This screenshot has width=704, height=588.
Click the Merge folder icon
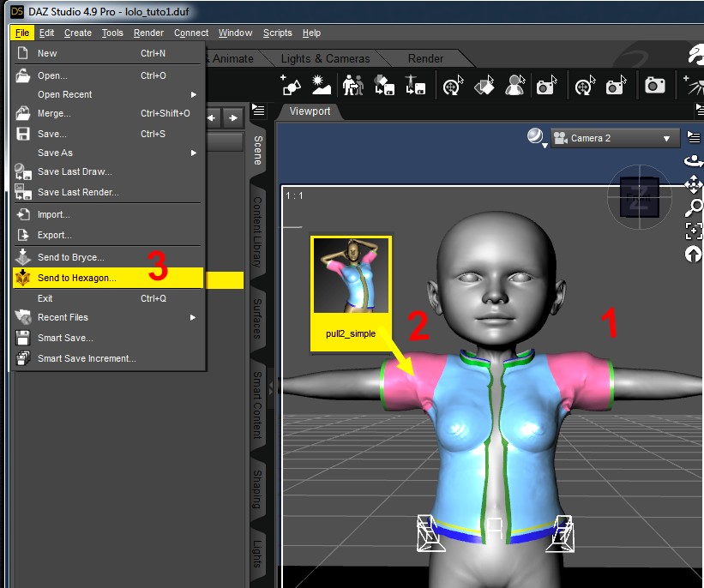point(23,113)
